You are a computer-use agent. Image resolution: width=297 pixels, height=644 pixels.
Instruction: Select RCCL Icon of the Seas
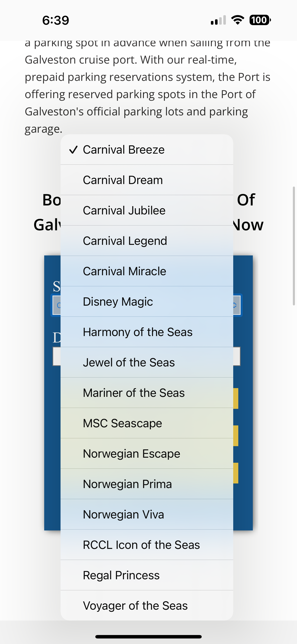[x=147, y=545]
